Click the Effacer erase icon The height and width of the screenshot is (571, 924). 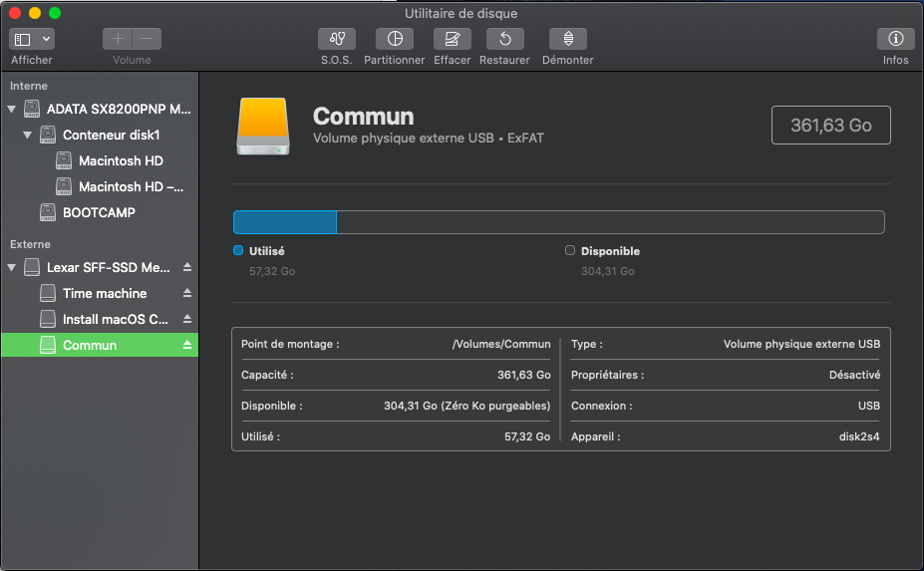452,39
